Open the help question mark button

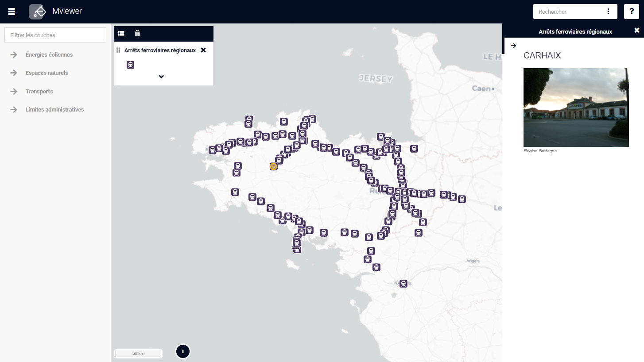631,12
